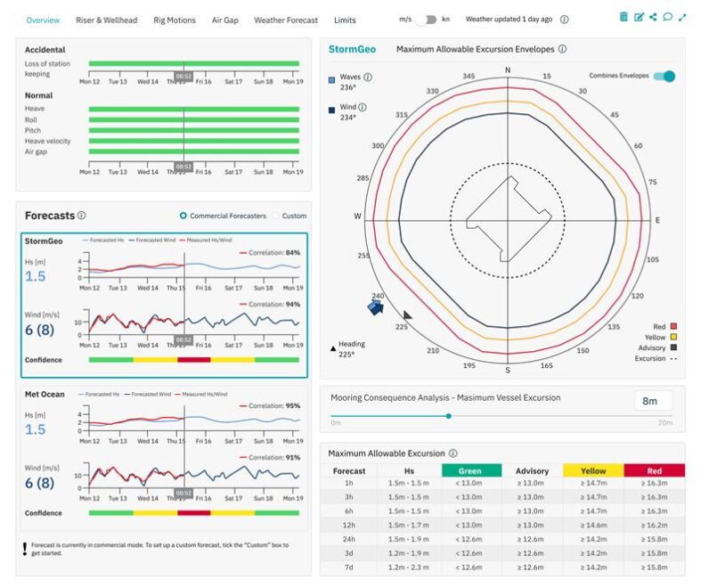Click info icon next to Waves label

(368, 78)
